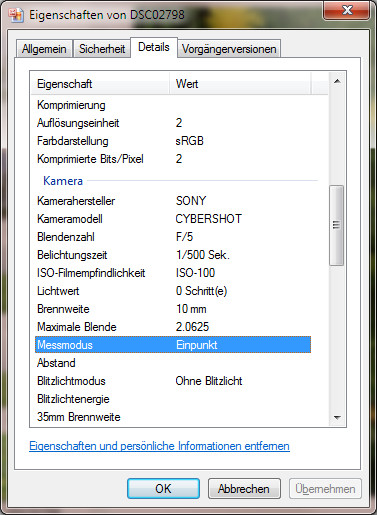
Task: Click the SONY value
Action: 191,201
